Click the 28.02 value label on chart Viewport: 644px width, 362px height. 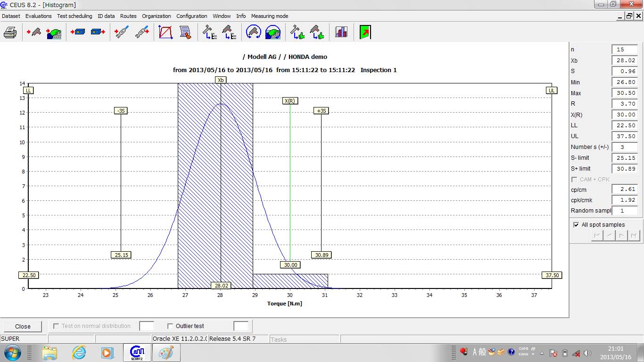(x=221, y=286)
